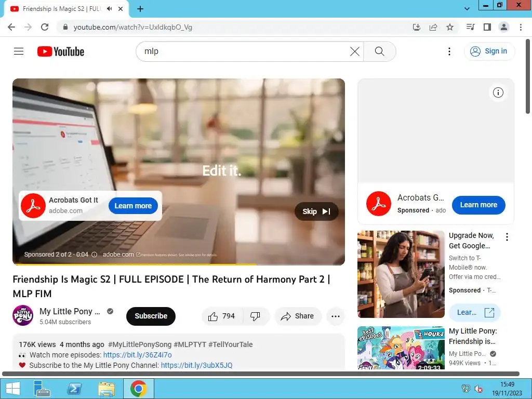The width and height of the screenshot is (532, 399).
Task: Click My Little Pony: Friendship is... video title
Action: [473, 336]
